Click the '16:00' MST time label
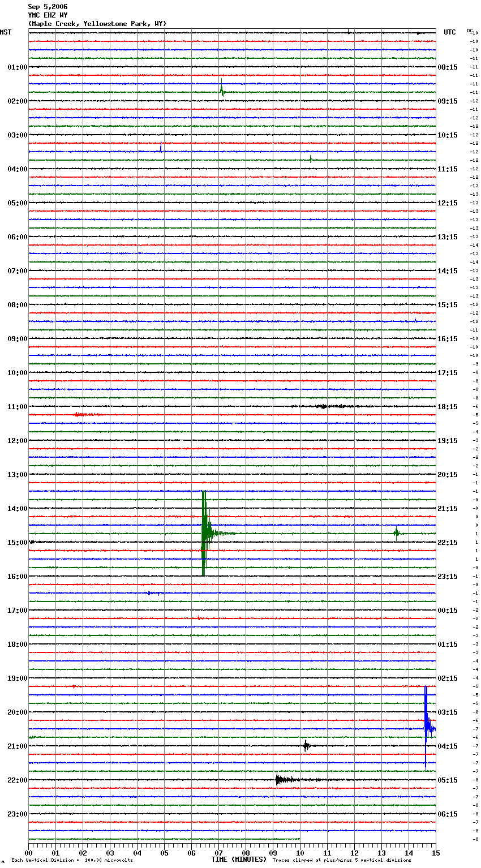481x868 pixels. (x=17, y=577)
